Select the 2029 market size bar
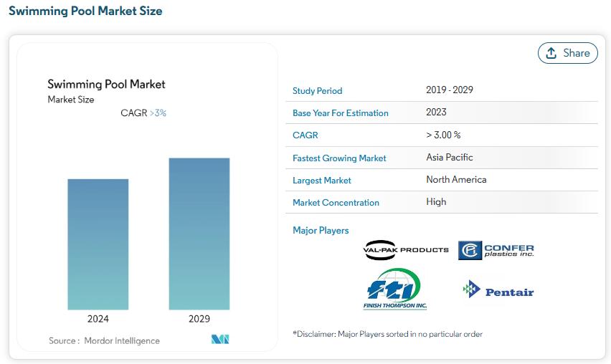This screenshot has height=364, width=611. tap(199, 234)
